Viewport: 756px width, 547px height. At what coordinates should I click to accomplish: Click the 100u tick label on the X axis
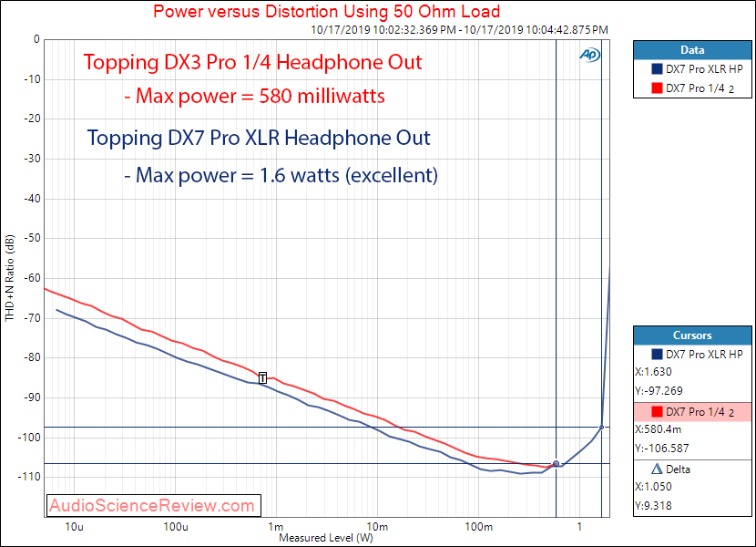tap(176, 527)
